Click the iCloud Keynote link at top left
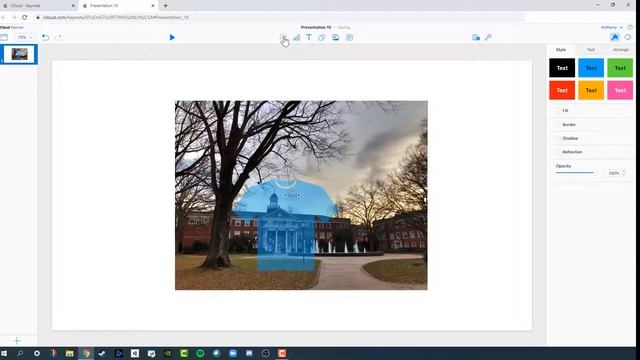The width and height of the screenshot is (640, 360). [11, 27]
